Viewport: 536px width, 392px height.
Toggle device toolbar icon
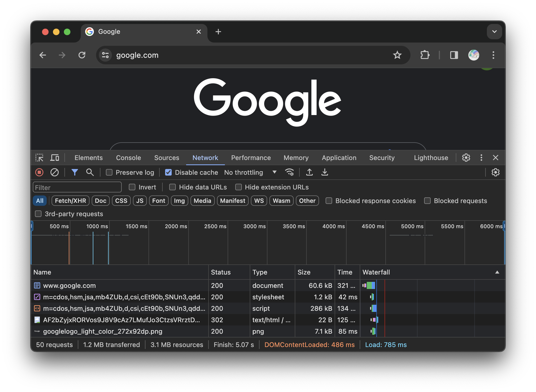click(x=55, y=158)
